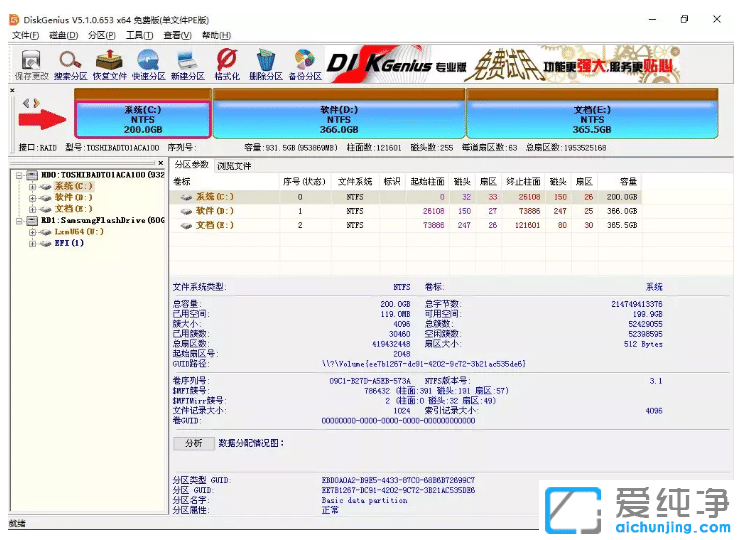Viewport: 739px width, 540px height.
Task: Click the 起始柱面 column header
Action: coord(427,181)
